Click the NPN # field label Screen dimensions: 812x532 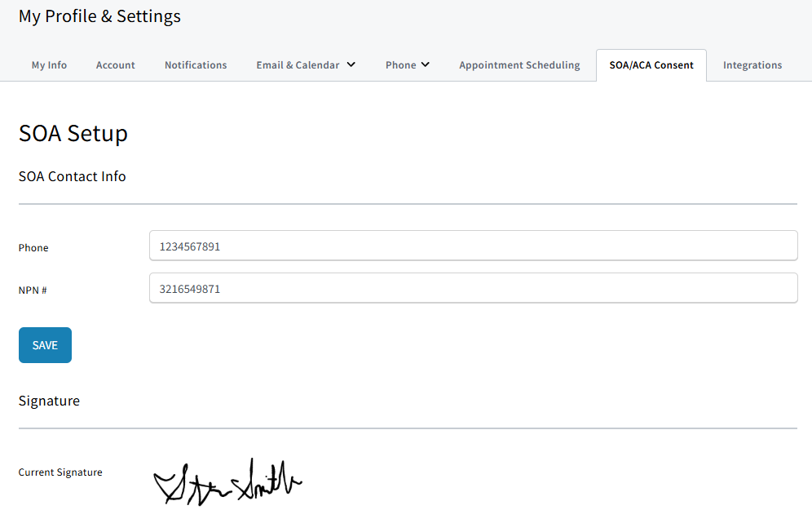[x=33, y=290]
